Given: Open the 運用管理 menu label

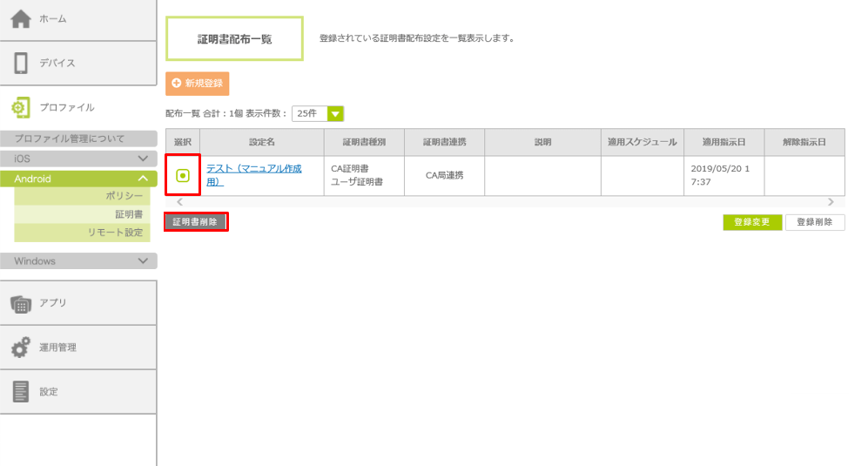Looking at the screenshot, I should click(57, 348).
